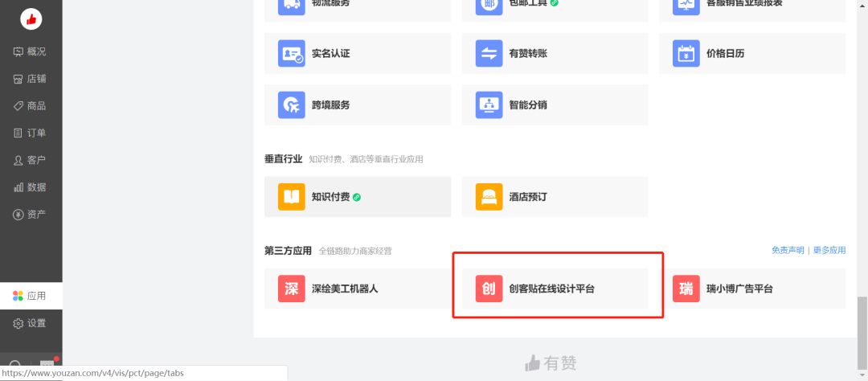Open the 资产 assets menu

31,215
